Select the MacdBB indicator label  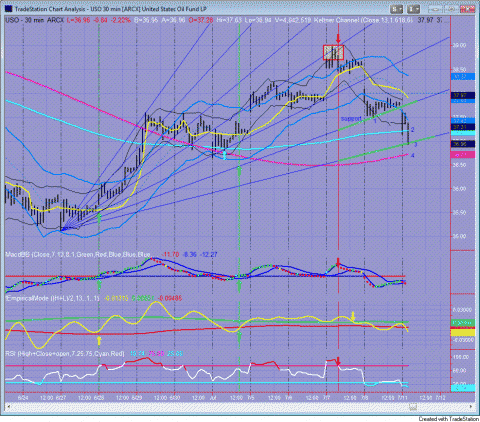pyautogui.click(x=78, y=255)
